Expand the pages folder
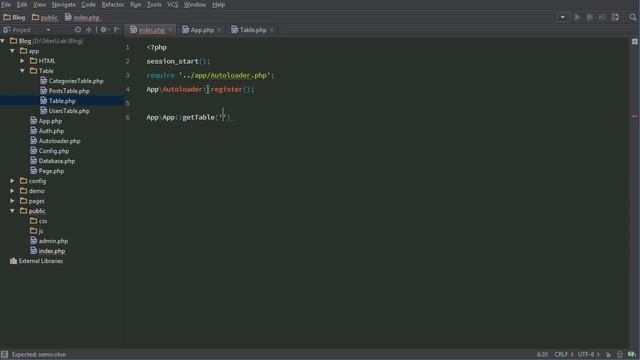The height and width of the screenshot is (360, 640). pos(12,201)
